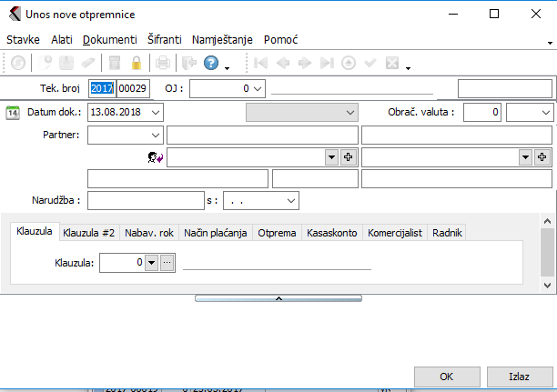Image resolution: width=557 pixels, height=392 pixels.
Task: Click the Narudžba text input field
Action: point(146,200)
